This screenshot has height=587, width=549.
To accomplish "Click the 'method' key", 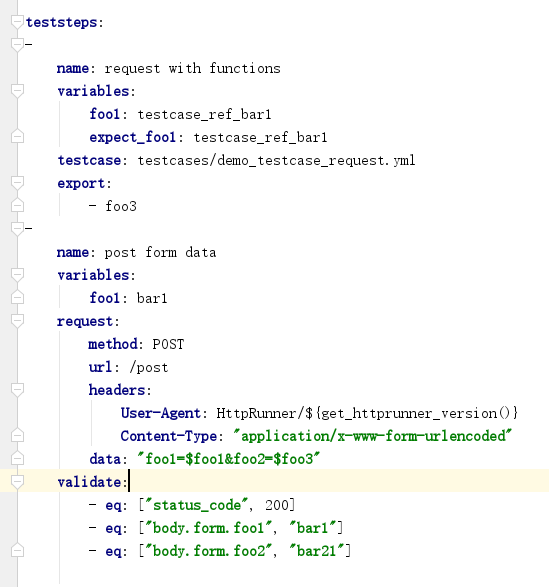I will coord(113,344).
